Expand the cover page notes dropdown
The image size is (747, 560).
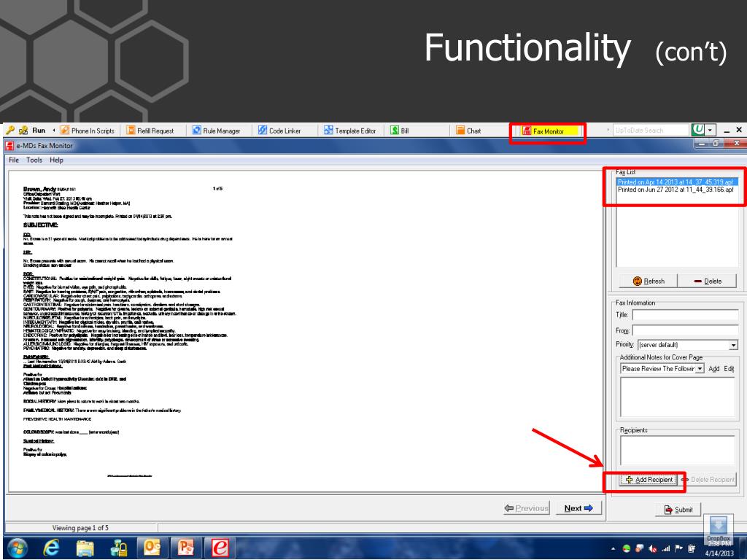700,368
